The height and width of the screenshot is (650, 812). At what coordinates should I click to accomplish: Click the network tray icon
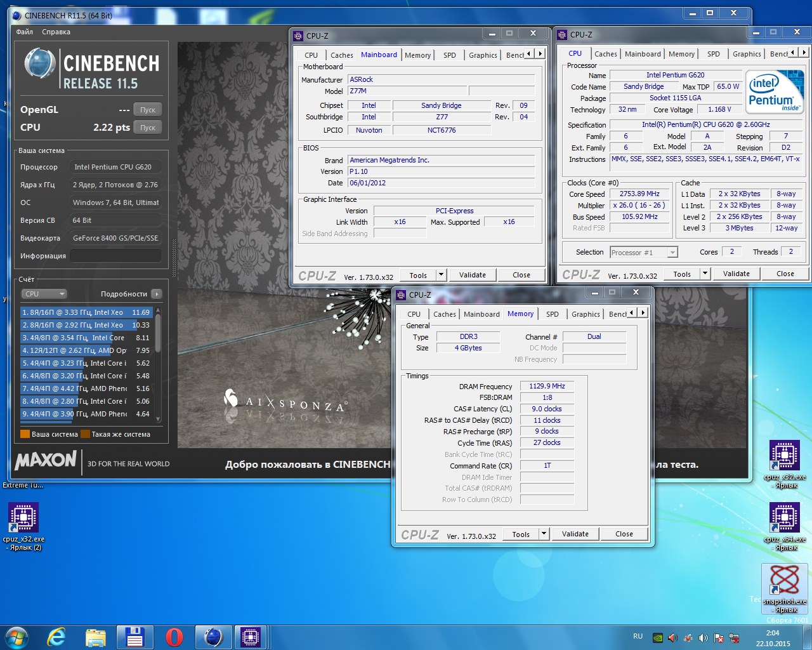(x=734, y=638)
